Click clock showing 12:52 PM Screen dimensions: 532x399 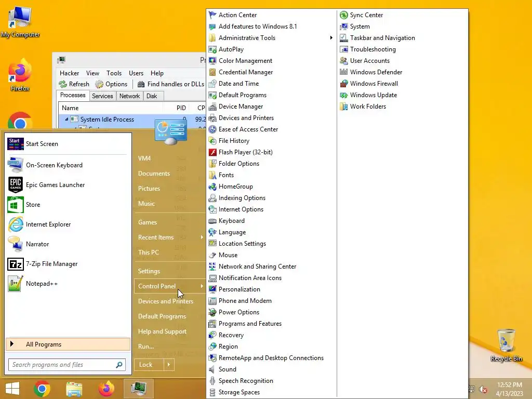click(509, 385)
